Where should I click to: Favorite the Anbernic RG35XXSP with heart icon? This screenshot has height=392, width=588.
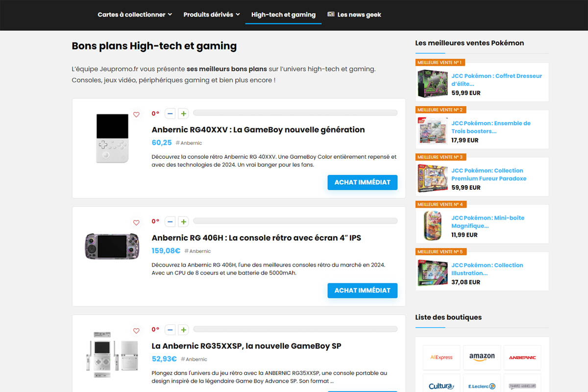pos(136,331)
